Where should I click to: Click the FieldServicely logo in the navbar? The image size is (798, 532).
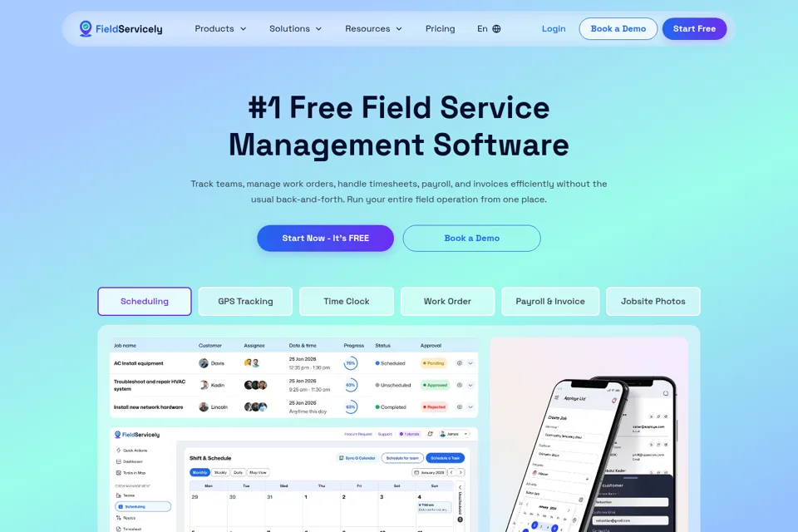coord(121,28)
